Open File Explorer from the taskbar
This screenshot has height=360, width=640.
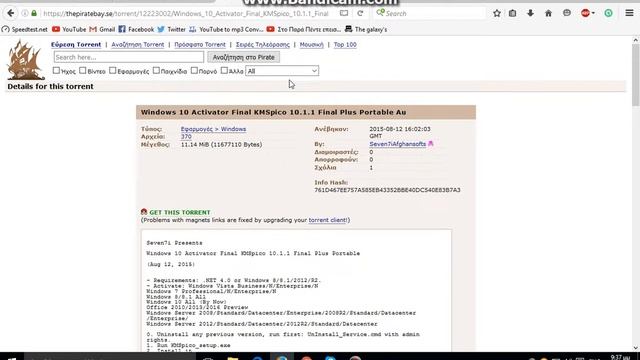233,358
